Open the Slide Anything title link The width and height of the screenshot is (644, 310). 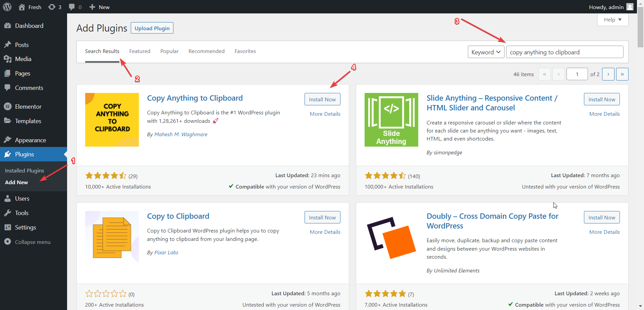pos(492,103)
